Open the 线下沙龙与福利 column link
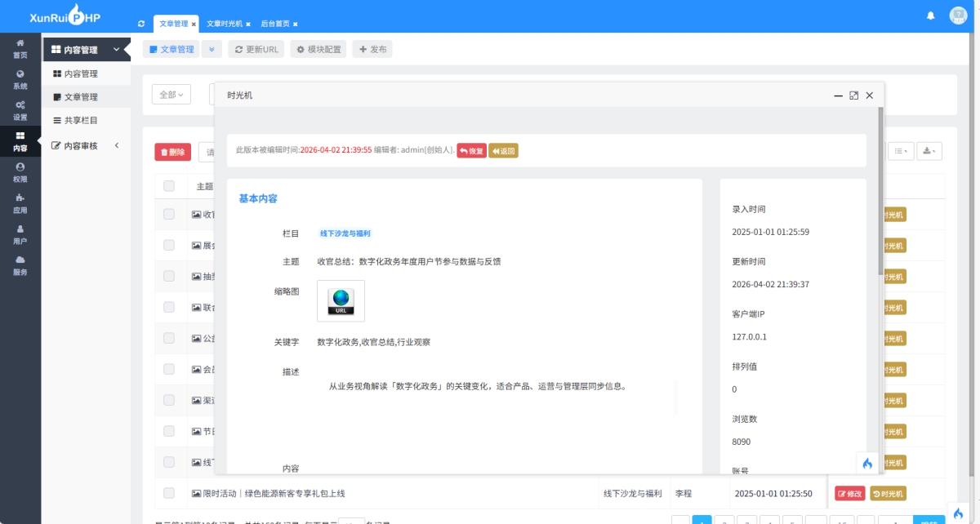Screen dimensions: 980x524 pyautogui.click(x=344, y=233)
